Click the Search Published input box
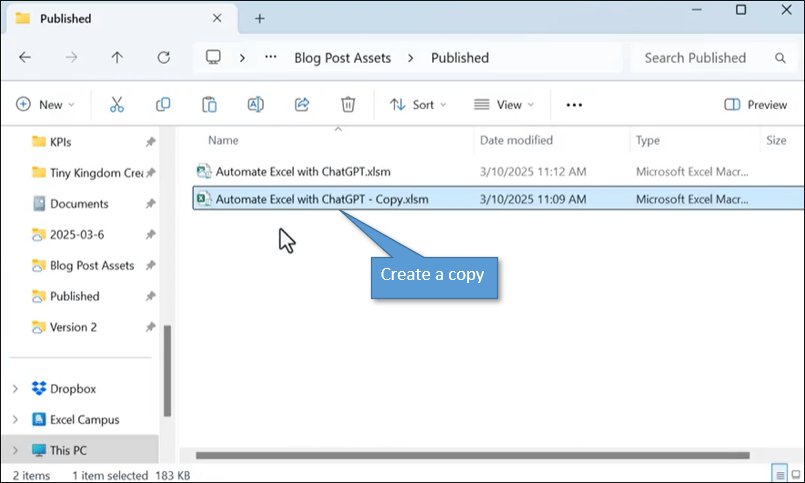Image resolution: width=805 pixels, height=483 pixels. point(710,58)
